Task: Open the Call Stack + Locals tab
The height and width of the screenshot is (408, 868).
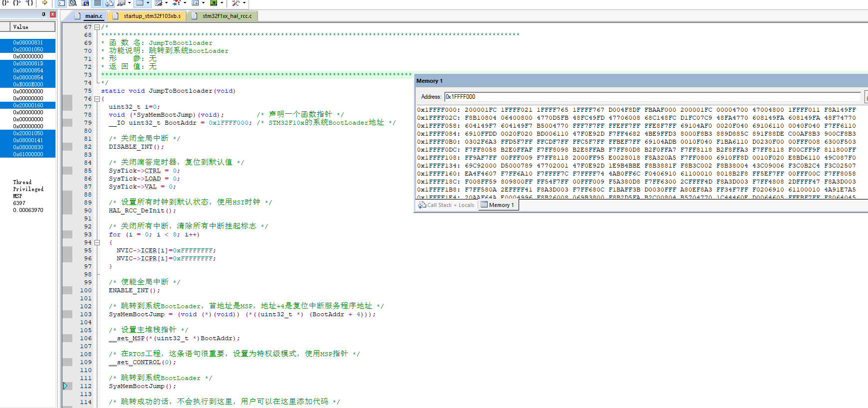Action: (x=446, y=205)
